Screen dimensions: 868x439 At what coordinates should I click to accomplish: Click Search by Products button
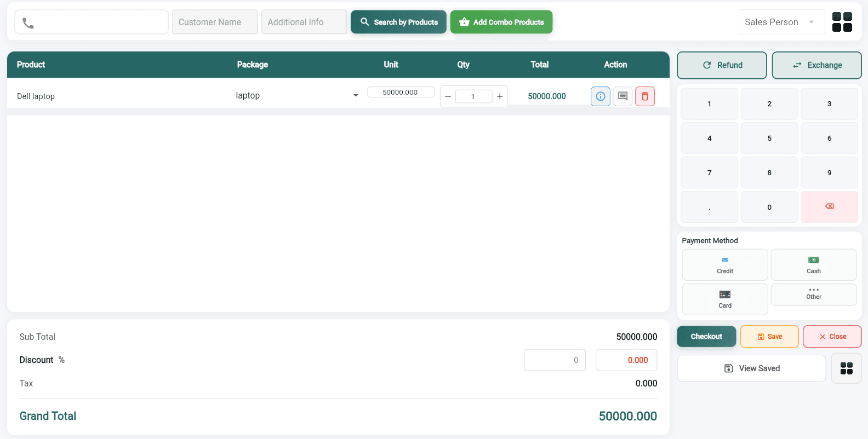click(x=398, y=22)
